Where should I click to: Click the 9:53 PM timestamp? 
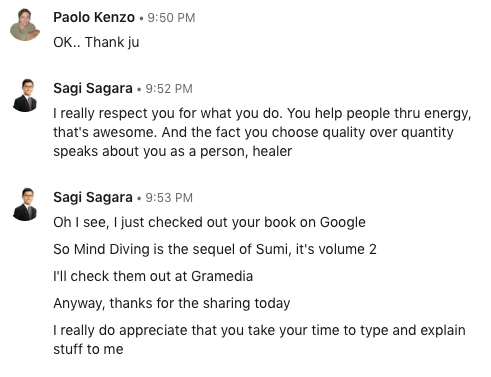point(169,198)
